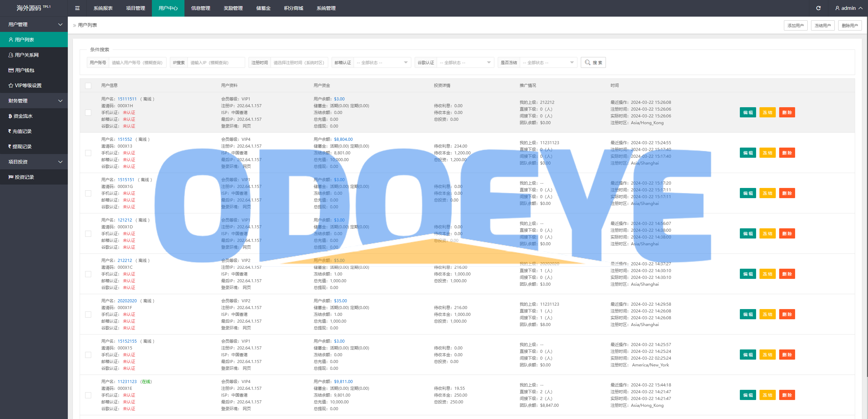This screenshot has width=868, height=419.
Task: Check the row checkbox for user 151552
Action: (88, 153)
